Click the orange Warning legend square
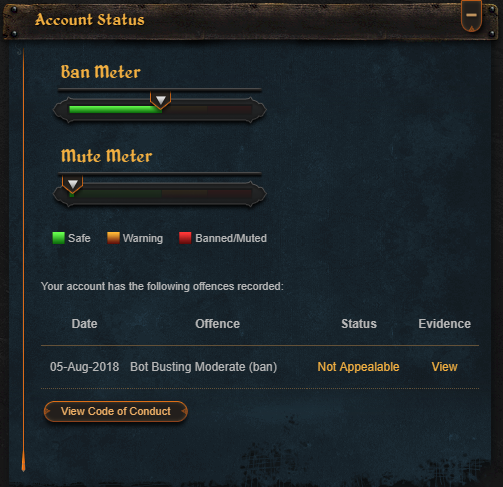This screenshot has height=487, width=503. 113,238
